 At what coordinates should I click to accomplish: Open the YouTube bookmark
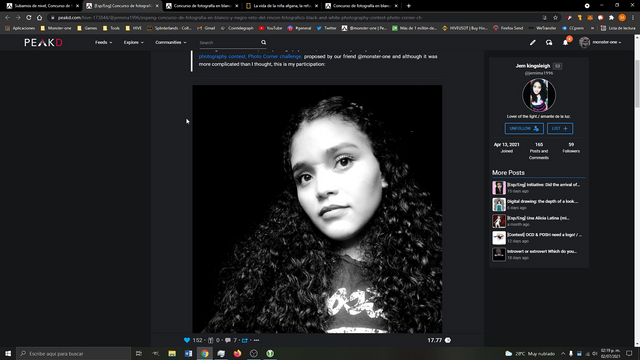point(271,28)
